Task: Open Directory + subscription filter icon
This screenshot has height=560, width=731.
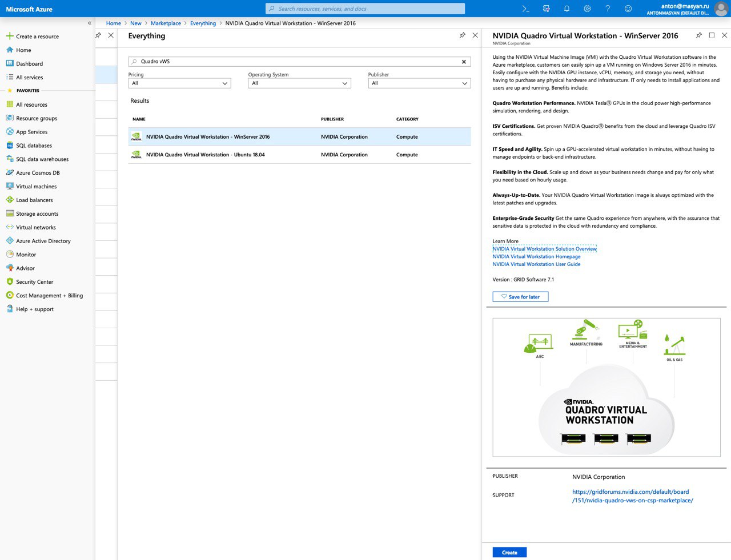Action: click(547, 9)
